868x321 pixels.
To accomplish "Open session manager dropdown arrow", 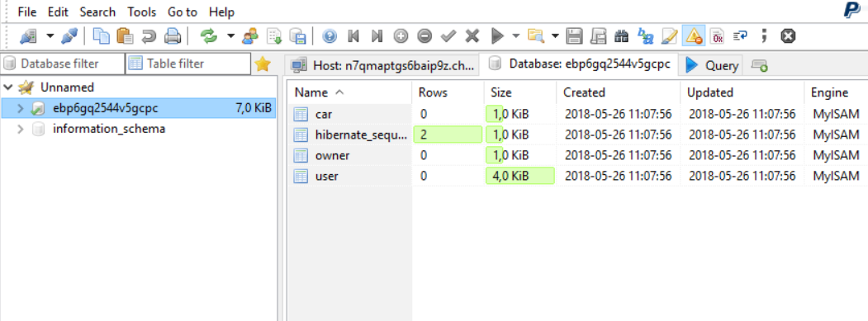I will click(x=50, y=36).
